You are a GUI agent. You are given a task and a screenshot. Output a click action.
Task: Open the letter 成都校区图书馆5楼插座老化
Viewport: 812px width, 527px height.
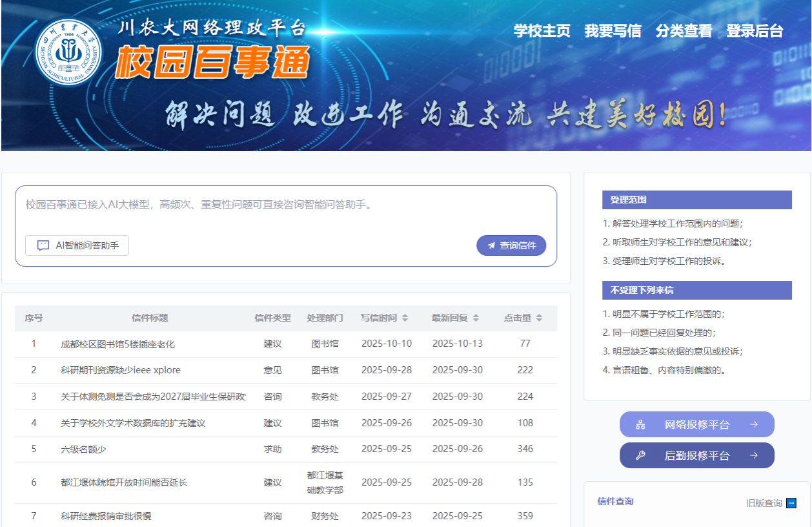(x=117, y=344)
